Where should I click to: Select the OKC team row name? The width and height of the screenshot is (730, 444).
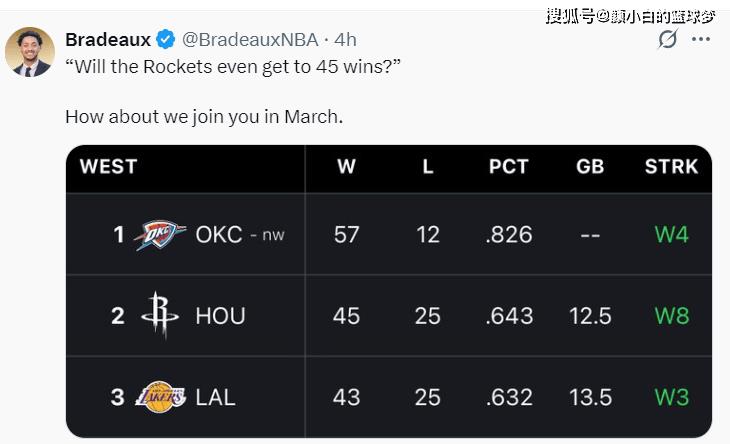(219, 235)
